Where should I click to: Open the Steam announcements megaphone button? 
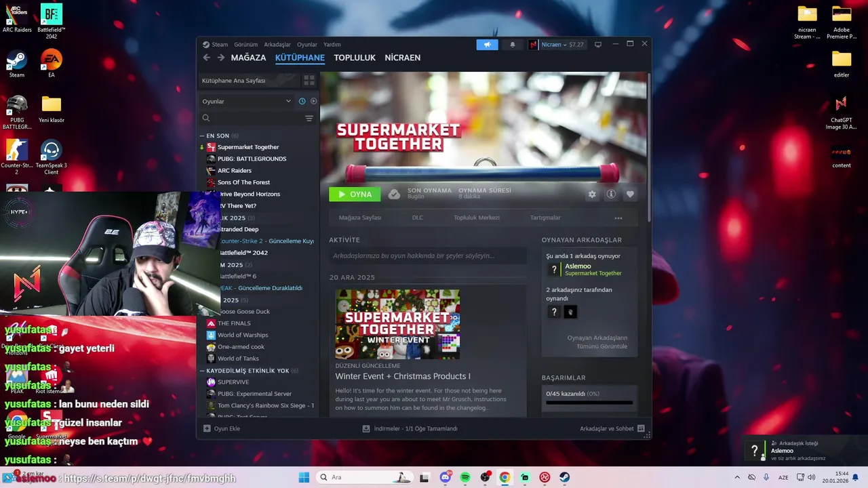point(487,45)
